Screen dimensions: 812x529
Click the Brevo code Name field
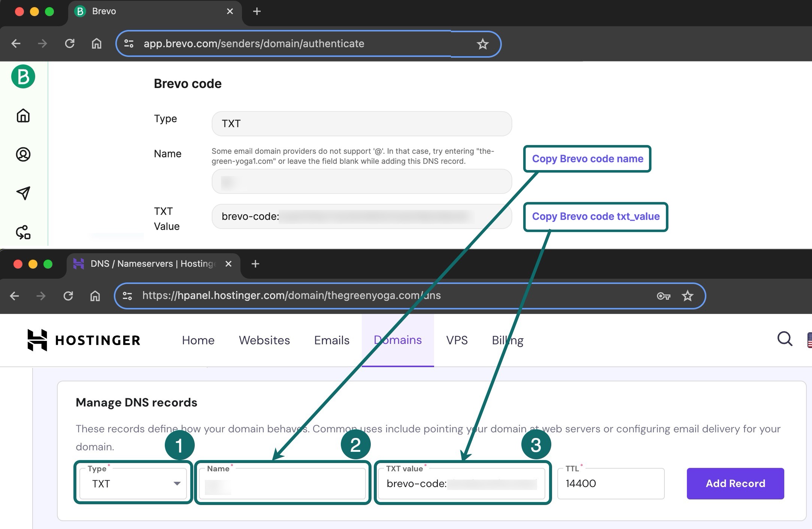coord(362,181)
